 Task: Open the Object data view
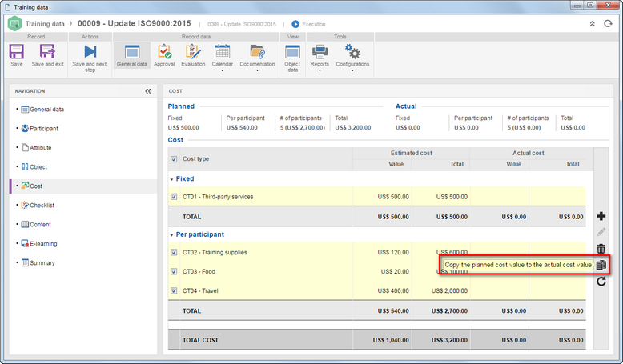pos(292,58)
